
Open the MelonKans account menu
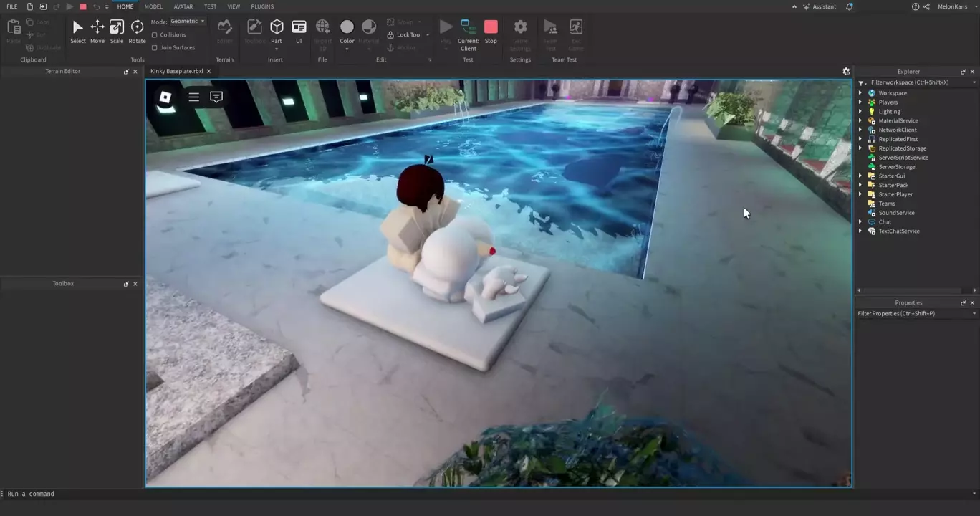[x=955, y=6]
